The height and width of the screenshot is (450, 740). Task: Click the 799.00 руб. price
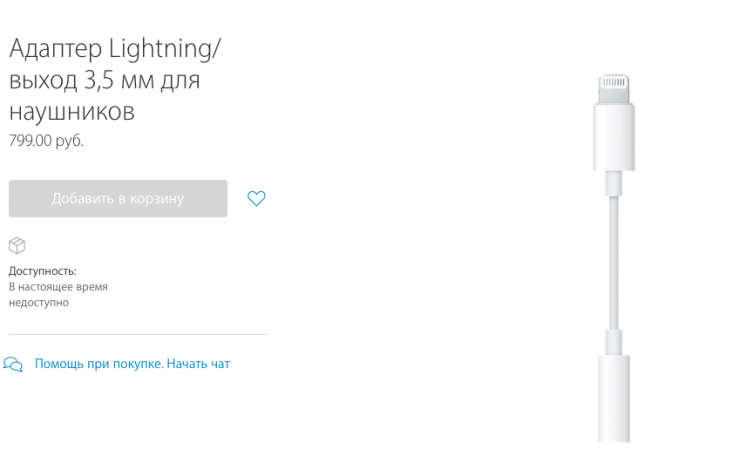tap(46, 141)
